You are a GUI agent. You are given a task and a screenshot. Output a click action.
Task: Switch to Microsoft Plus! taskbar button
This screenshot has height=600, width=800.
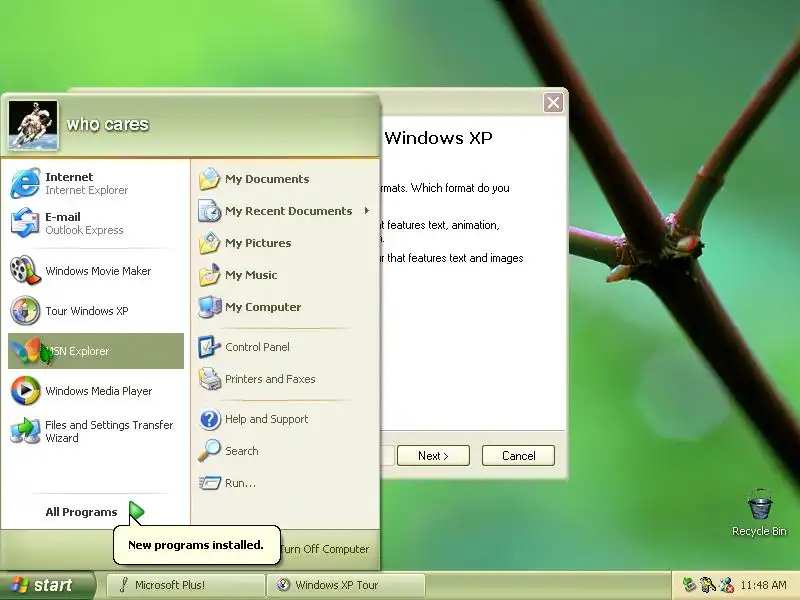coord(185,585)
